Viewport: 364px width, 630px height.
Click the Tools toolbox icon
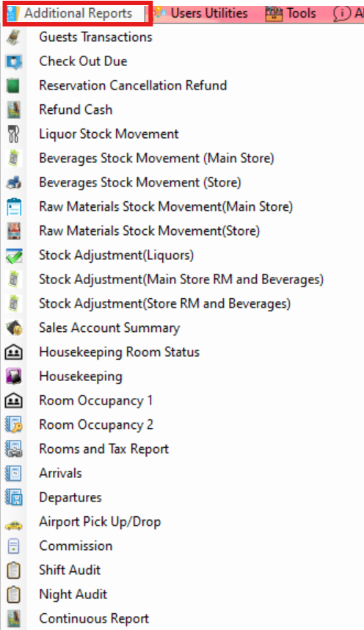coord(274,14)
